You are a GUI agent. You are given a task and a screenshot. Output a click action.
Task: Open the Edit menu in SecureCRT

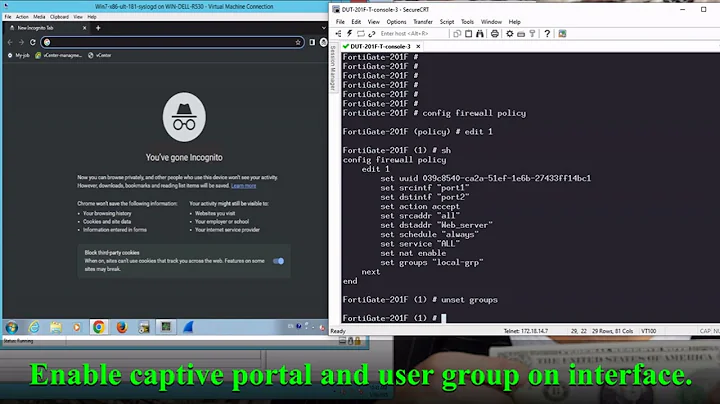(x=356, y=22)
